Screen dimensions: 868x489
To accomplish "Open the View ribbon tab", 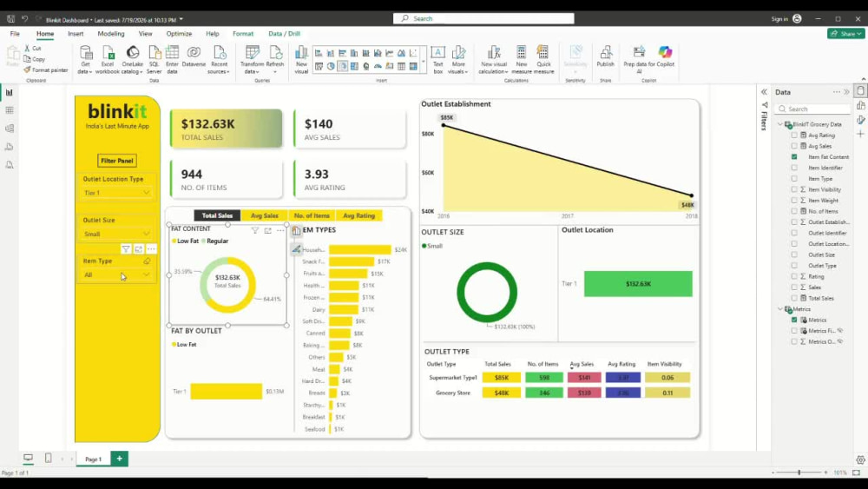I will pyautogui.click(x=145, y=34).
